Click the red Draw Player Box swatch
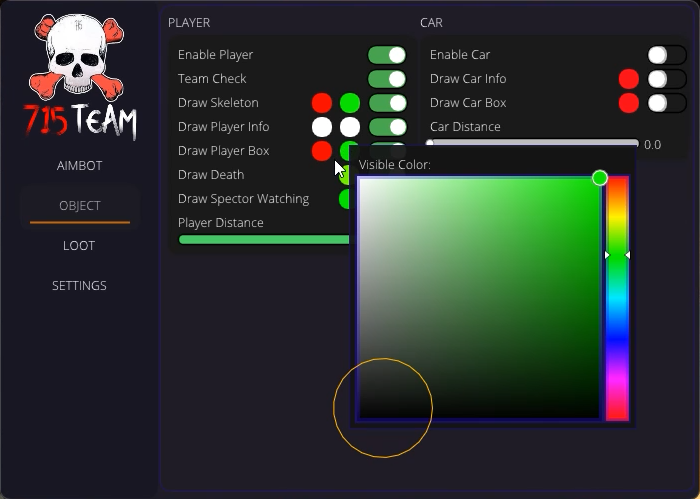 pos(321,151)
